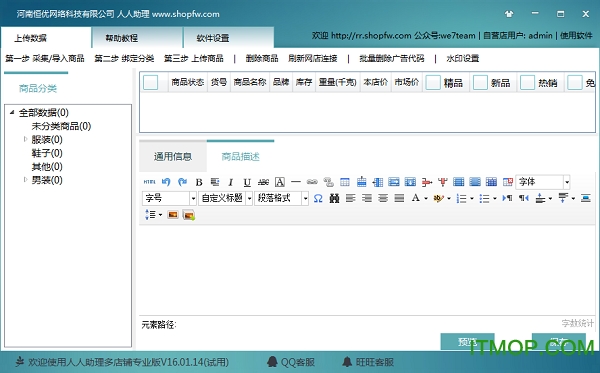Viewport: 600px width, 373px height.
Task: Insert a horizontal rule line
Action: click(x=296, y=182)
